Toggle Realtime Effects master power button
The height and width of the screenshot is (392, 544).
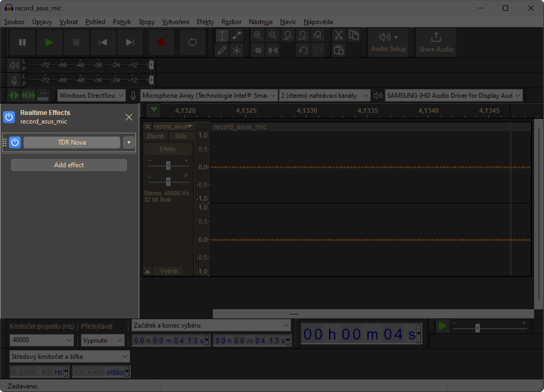click(x=9, y=117)
